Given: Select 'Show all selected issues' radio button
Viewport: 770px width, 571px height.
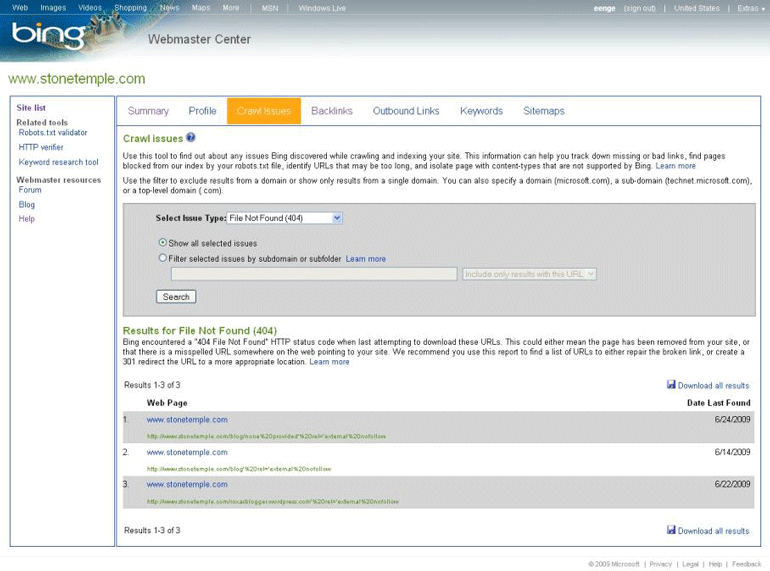Looking at the screenshot, I should point(163,243).
